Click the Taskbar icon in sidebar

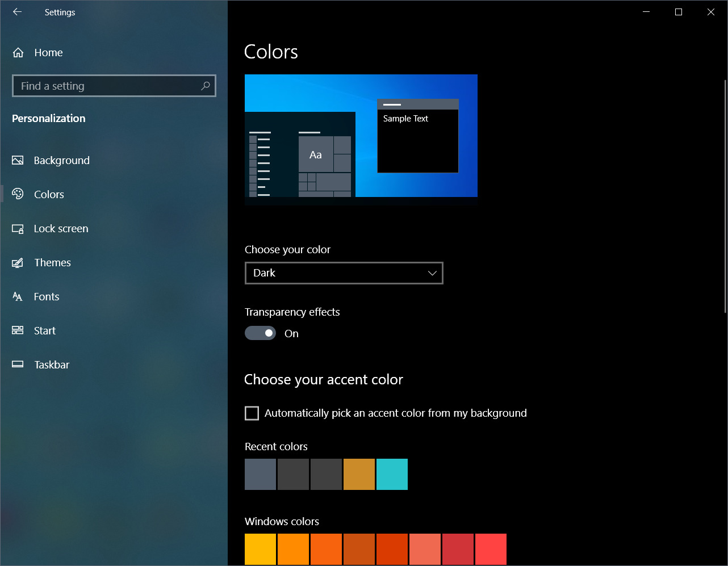click(x=18, y=364)
